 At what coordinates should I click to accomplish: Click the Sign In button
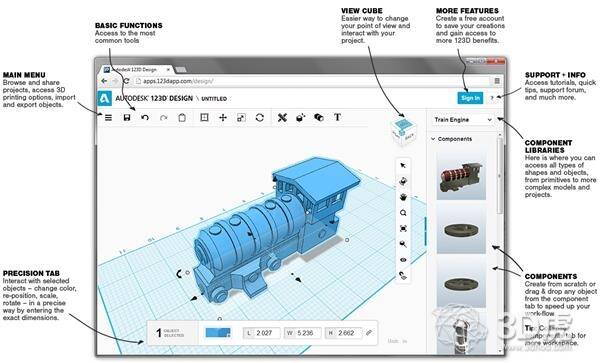pos(470,98)
